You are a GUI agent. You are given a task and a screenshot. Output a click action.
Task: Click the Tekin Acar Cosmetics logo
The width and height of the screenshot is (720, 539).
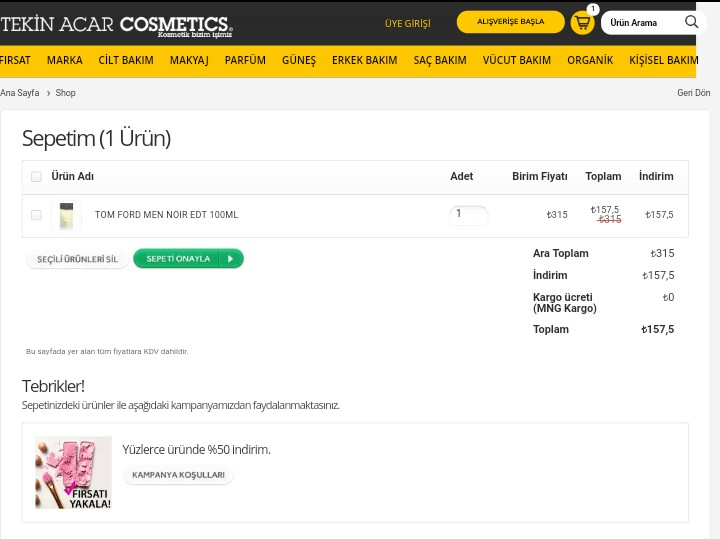coord(117,26)
